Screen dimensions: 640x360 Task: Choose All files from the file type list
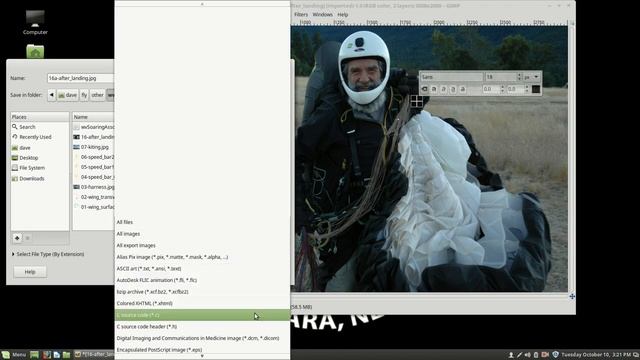click(202, 222)
